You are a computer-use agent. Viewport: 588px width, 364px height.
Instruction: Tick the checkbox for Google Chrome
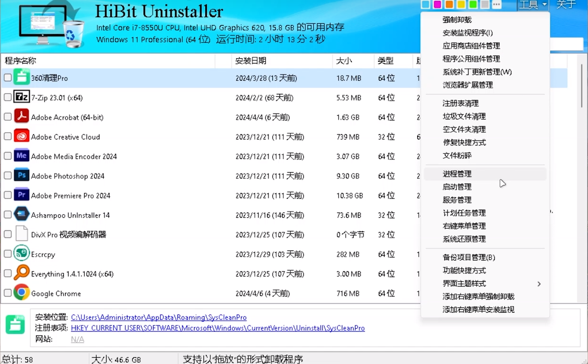coord(8,293)
